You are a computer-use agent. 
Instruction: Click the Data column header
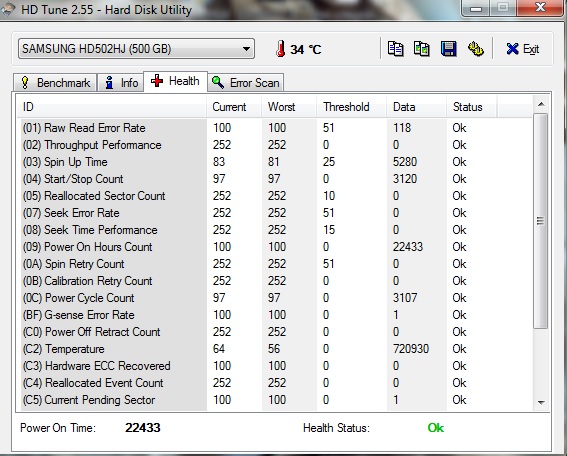coord(417,107)
